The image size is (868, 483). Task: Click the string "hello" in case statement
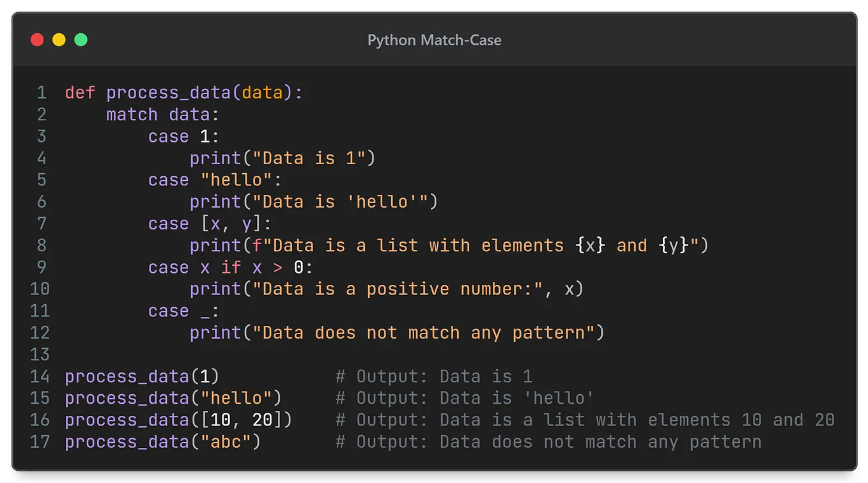point(236,180)
